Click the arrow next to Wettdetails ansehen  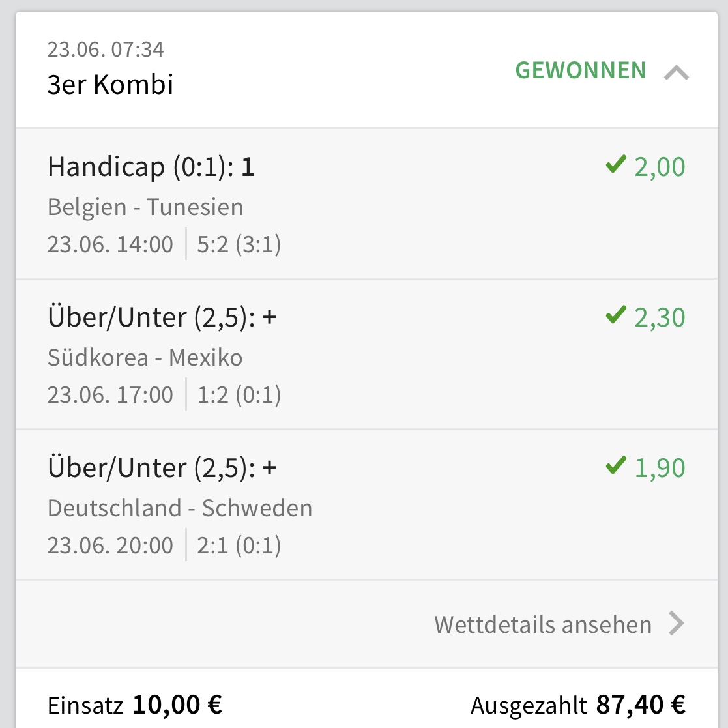[x=677, y=624]
